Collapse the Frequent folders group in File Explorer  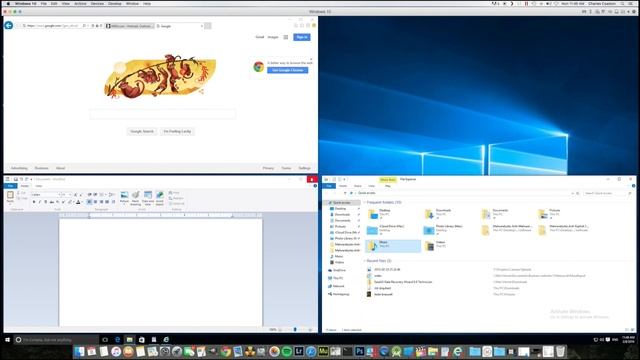pyautogui.click(x=365, y=202)
